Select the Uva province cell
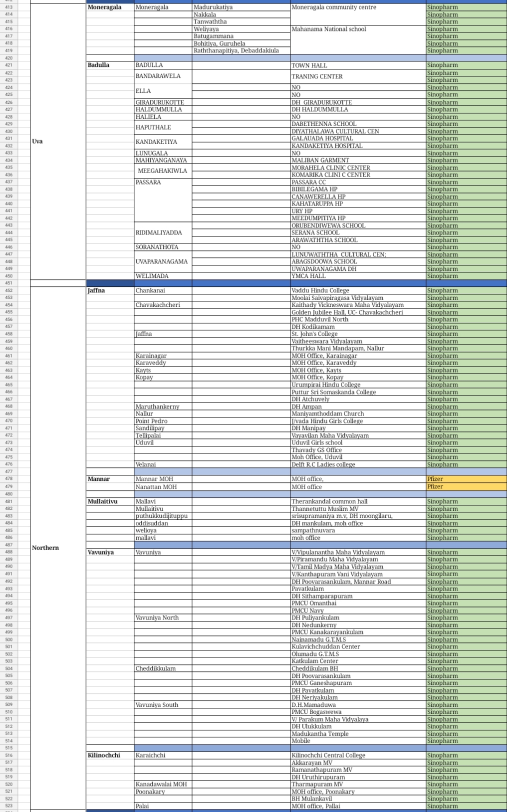 click(58, 142)
